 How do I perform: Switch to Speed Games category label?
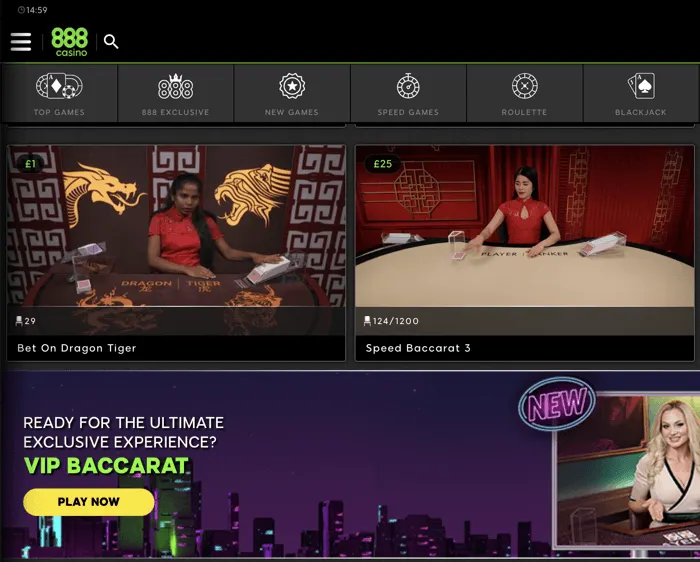point(408,112)
